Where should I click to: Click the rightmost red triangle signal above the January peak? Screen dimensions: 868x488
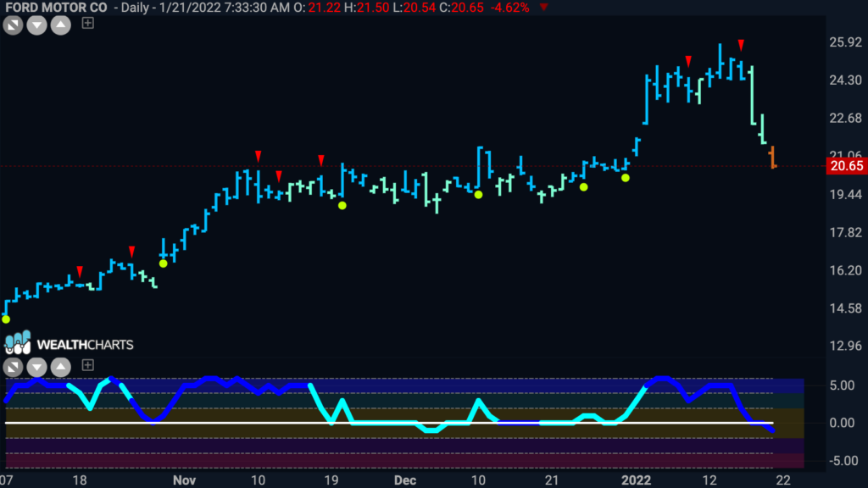[741, 45]
